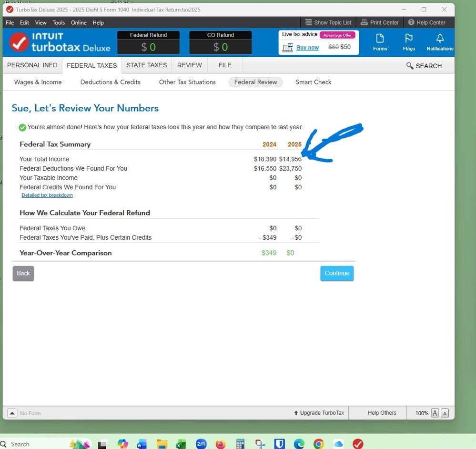The width and height of the screenshot is (476, 449).
Task: Click the green $349 year-over-year value
Action: point(269,253)
